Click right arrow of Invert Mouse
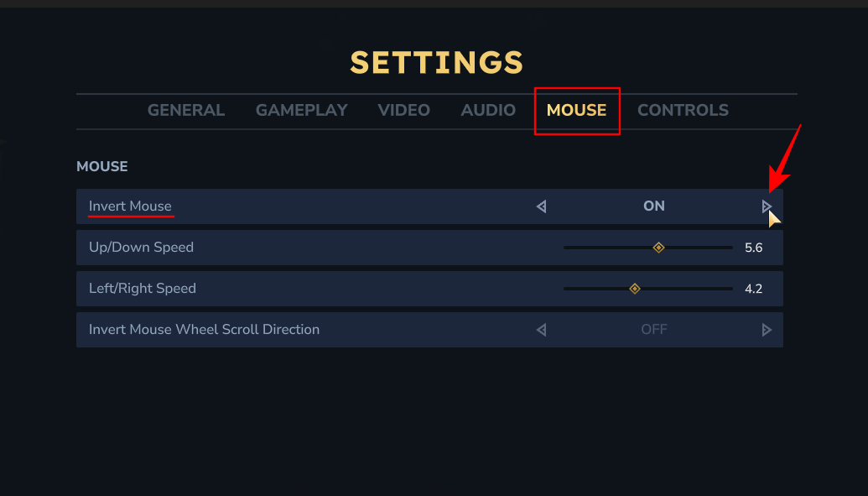 (x=766, y=206)
